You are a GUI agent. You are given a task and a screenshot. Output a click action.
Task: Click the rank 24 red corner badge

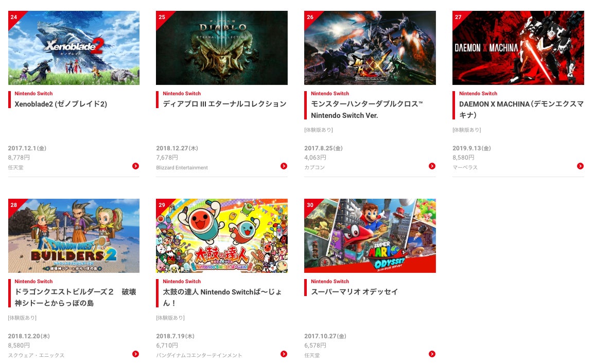[14, 18]
